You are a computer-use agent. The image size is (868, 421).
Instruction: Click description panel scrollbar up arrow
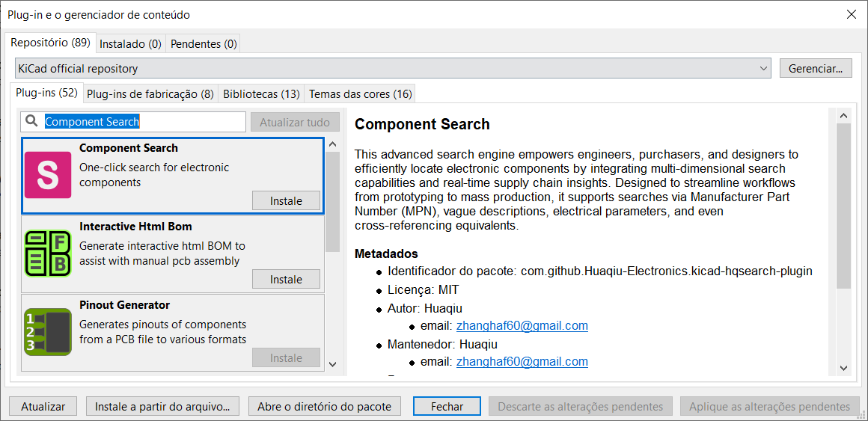[x=843, y=116]
